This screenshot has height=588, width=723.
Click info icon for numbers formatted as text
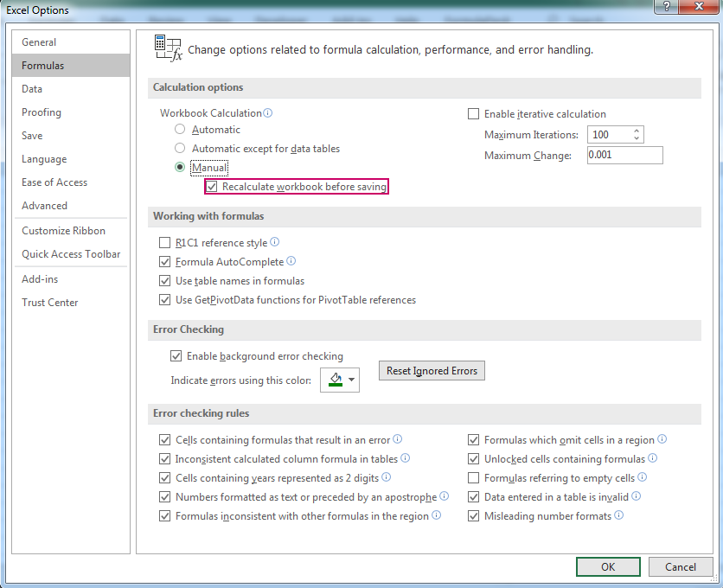pos(444,495)
